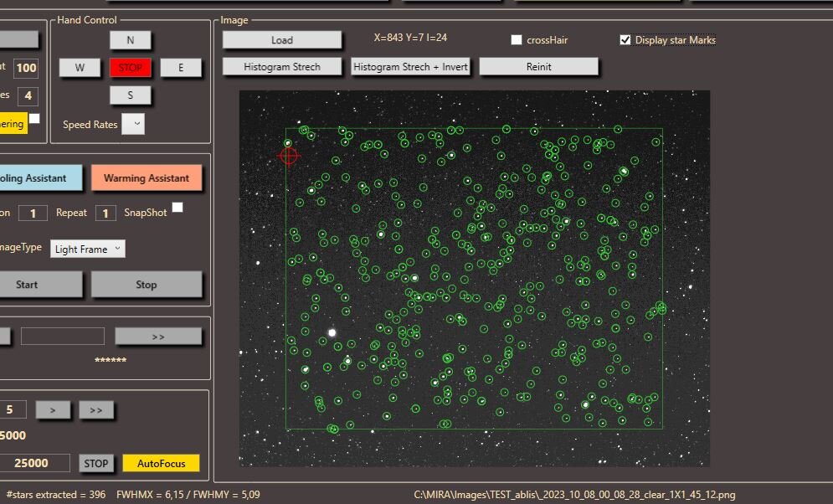Click the stars extracted = 396 status text
Screen dimensions: 833x504
(x=56, y=495)
